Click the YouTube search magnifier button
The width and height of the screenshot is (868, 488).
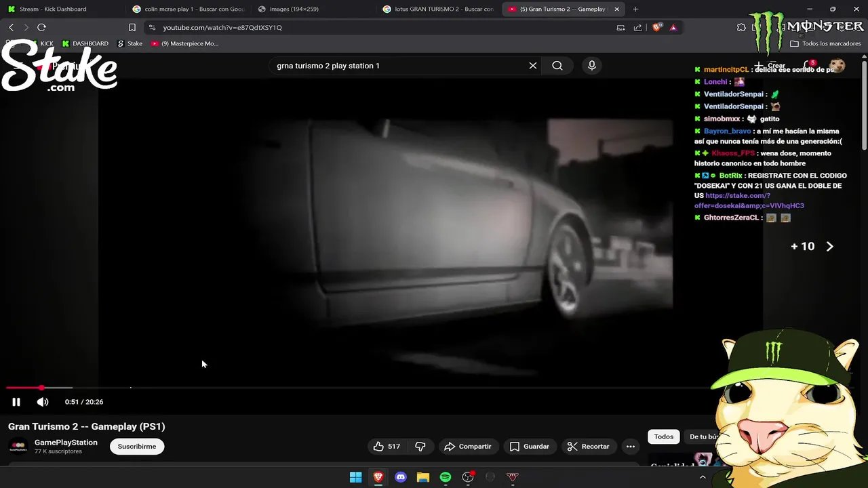point(557,66)
